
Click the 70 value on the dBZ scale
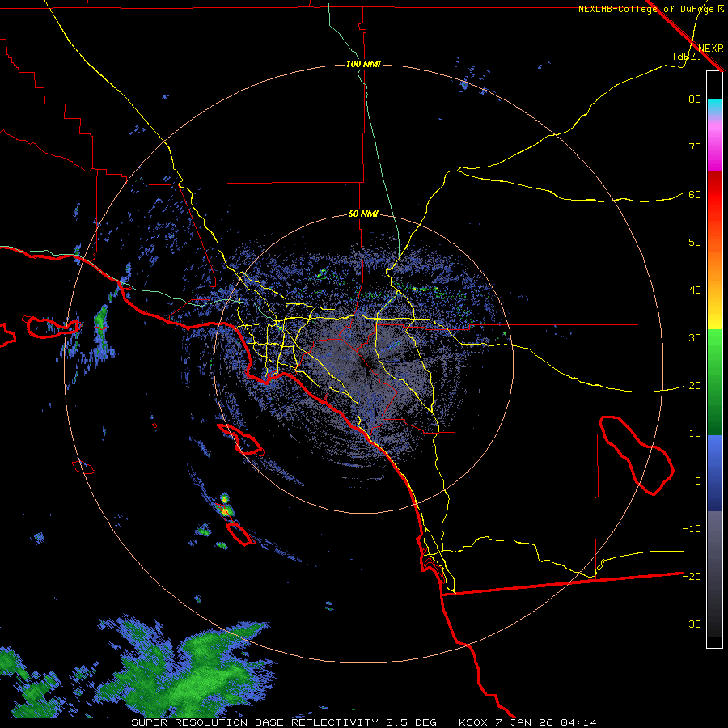click(x=695, y=146)
